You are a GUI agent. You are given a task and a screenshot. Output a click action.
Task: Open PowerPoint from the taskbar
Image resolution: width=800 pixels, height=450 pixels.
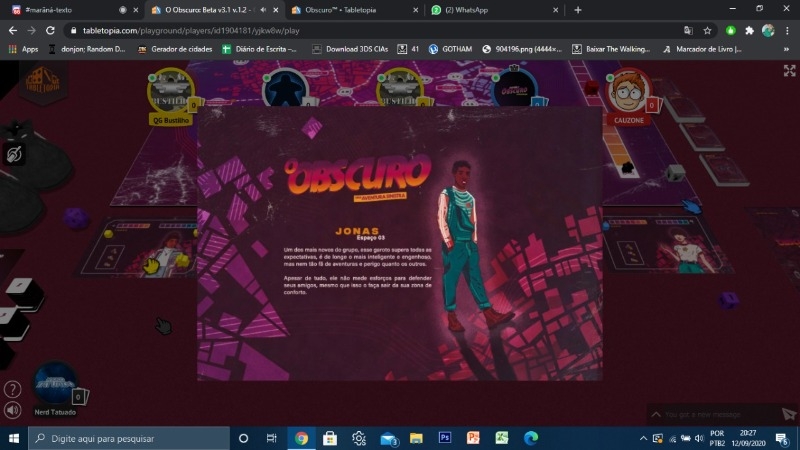[473, 438]
